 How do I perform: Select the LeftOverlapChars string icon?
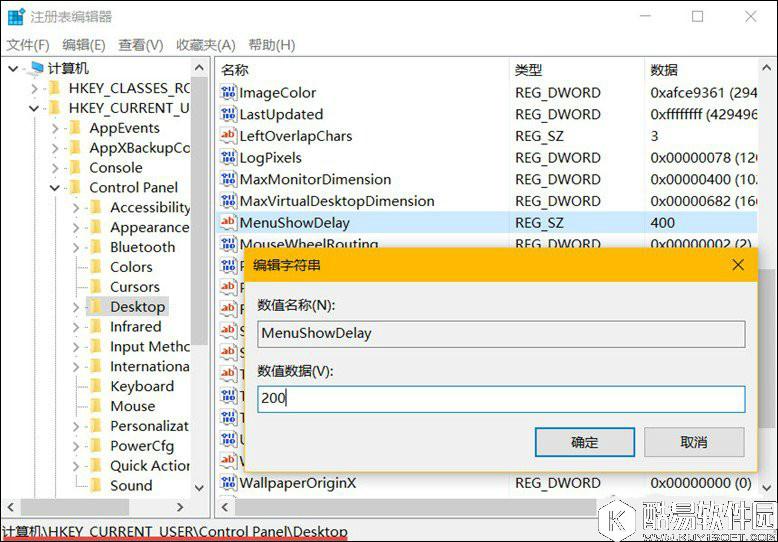228,136
